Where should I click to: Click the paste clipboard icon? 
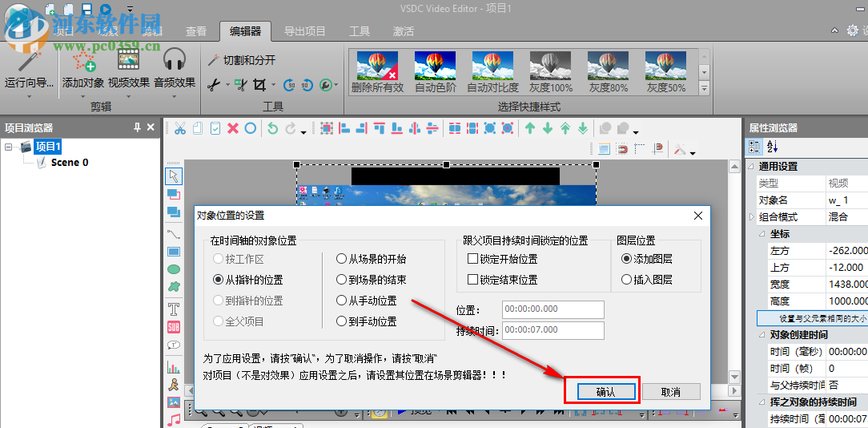[215, 128]
